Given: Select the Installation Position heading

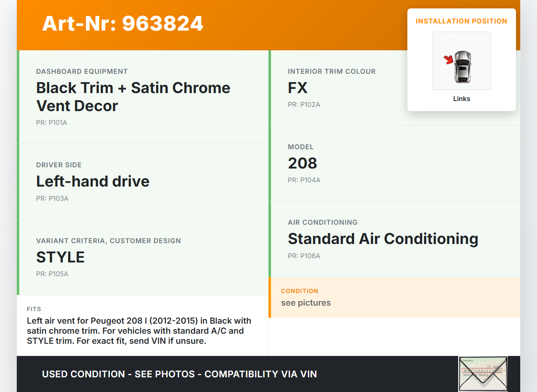Looking at the screenshot, I should click(x=461, y=21).
